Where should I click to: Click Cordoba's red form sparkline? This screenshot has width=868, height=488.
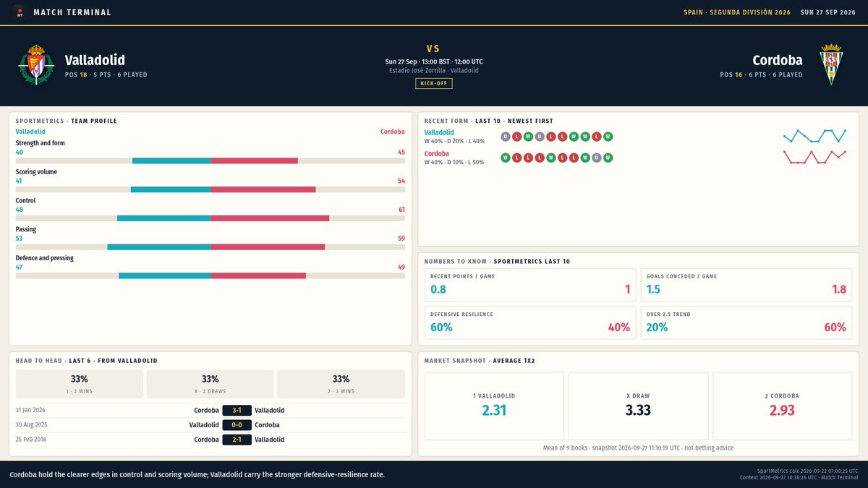(814, 157)
